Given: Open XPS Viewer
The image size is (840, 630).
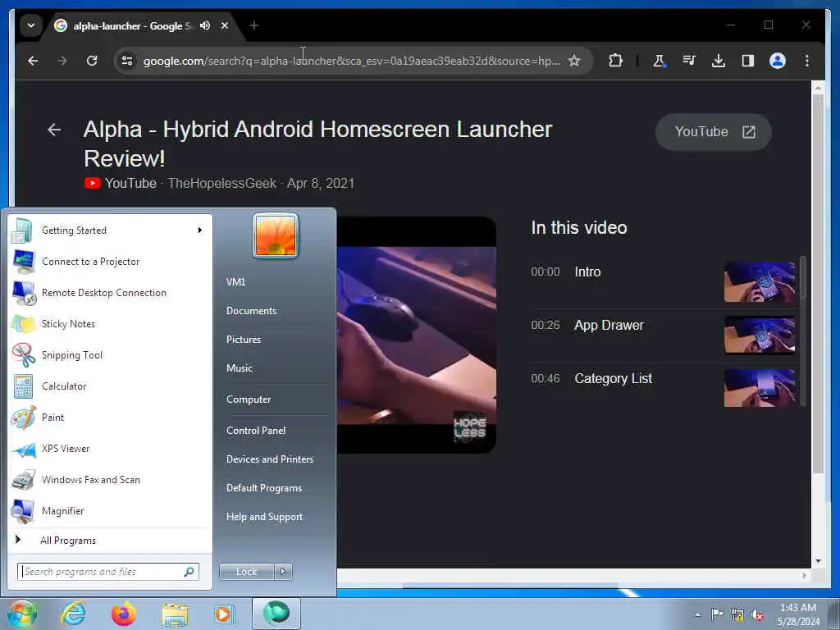Looking at the screenshot, I should click(111, 449).
